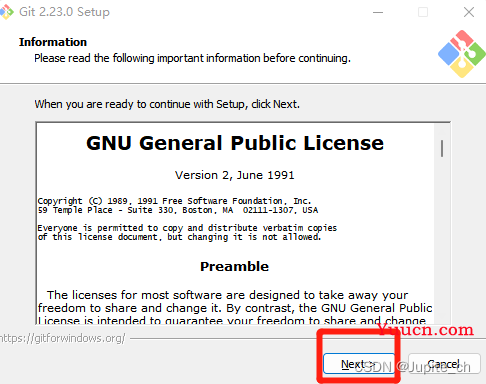Screen dimensions: 486x384
Task: Click the 'Git 2.23.0 Setup' window title
Action: point(64,12)
